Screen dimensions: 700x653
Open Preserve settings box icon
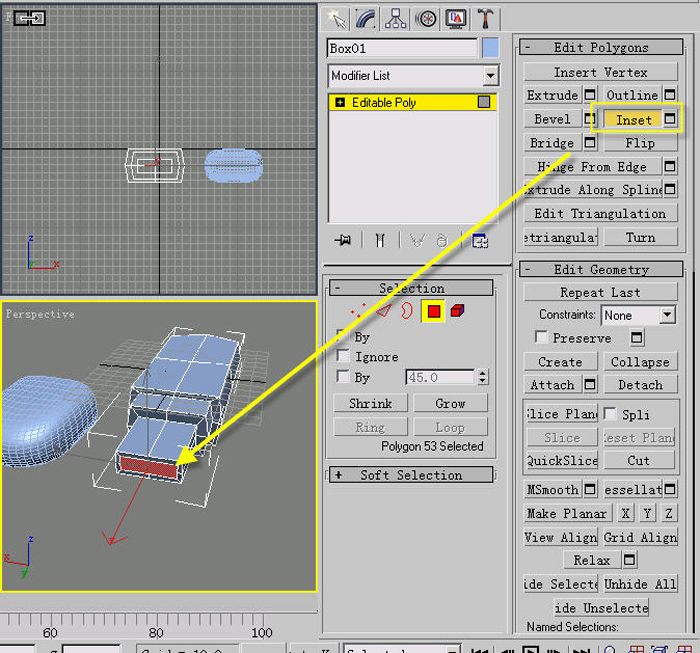coord(637,337)
